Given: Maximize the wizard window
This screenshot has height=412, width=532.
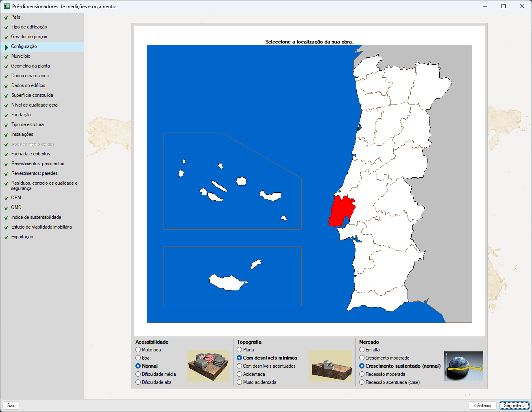Looking at the screenshot, I should coord(504,6).
